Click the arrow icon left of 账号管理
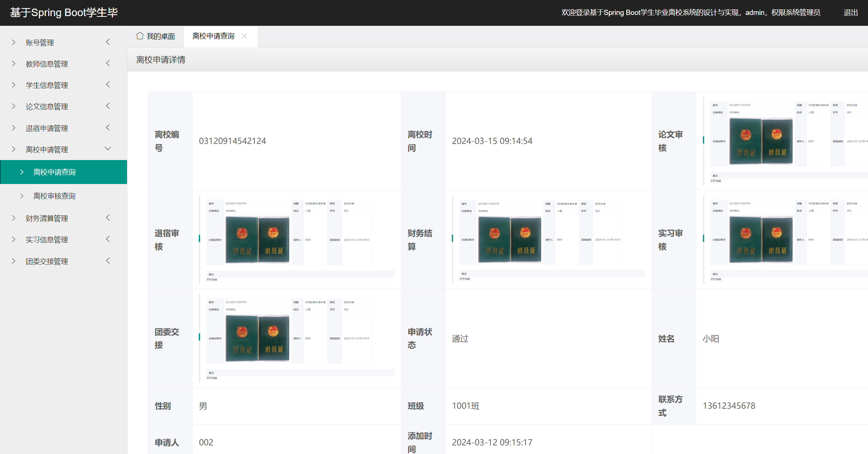Viewport: 868px width, 454px height. tap(14, 42)
